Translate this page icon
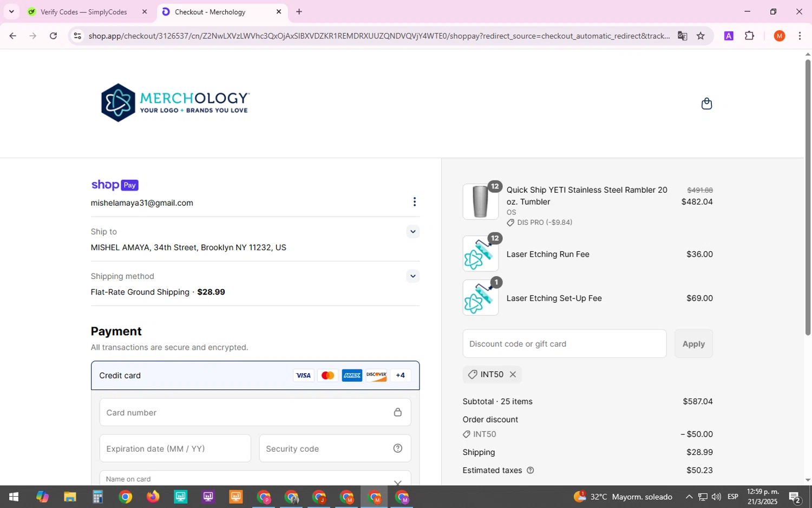Viewport: 812px width, 508px height. (682, 36)
